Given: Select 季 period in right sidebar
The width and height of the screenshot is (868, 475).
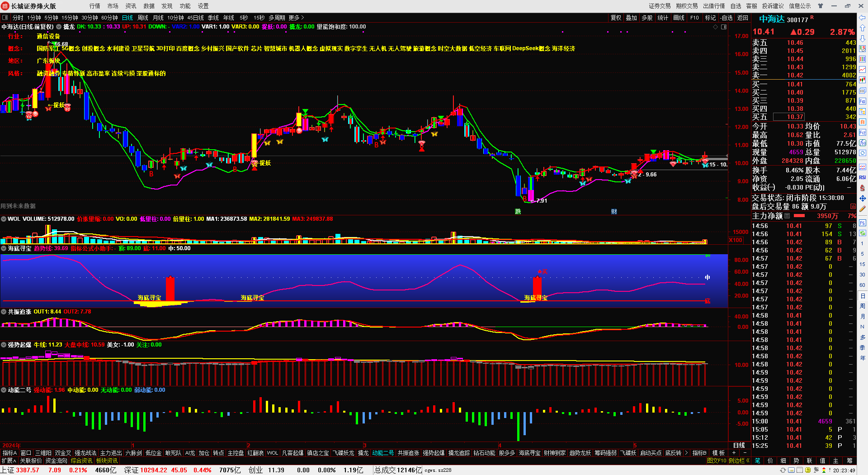Looking at the screenshot, I should point(863,348).
